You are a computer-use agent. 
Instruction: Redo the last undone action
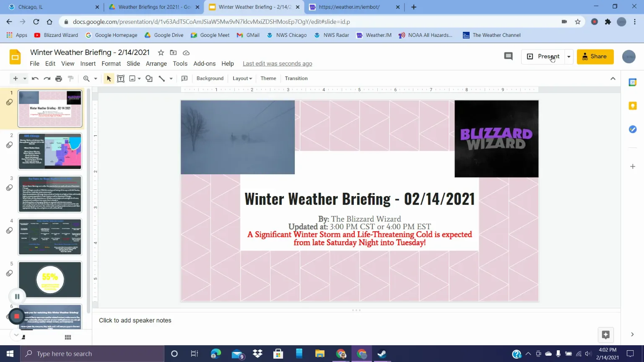[47, 78]
